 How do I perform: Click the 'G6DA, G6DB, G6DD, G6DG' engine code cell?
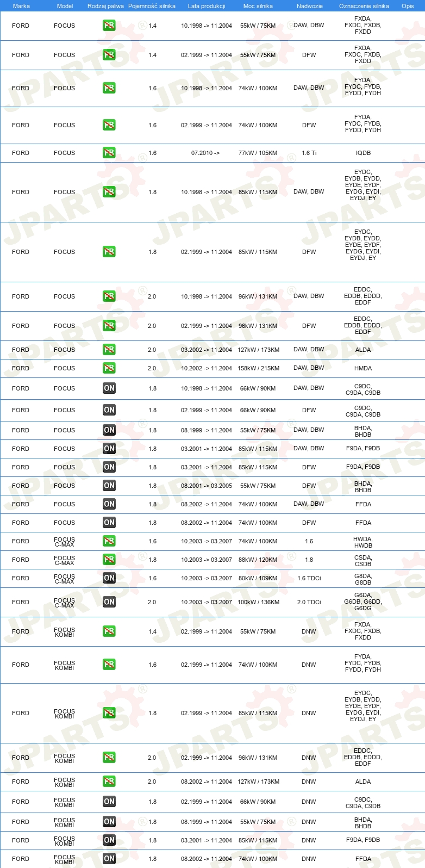(363, 602)
